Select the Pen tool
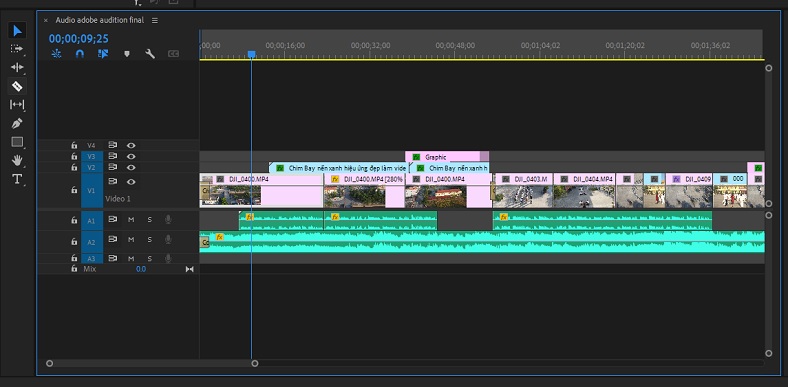The height and width of the screenshot is (387, 788). point(17,123)
